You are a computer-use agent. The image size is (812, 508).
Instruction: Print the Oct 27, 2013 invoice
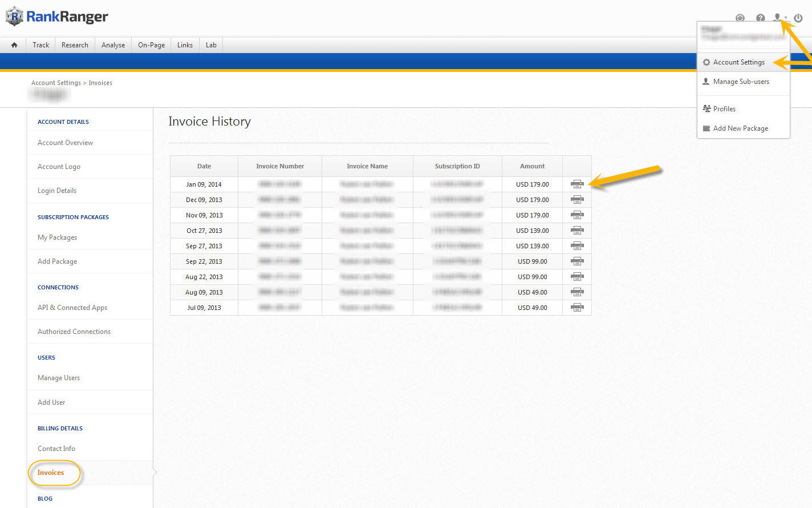point(577,231)
